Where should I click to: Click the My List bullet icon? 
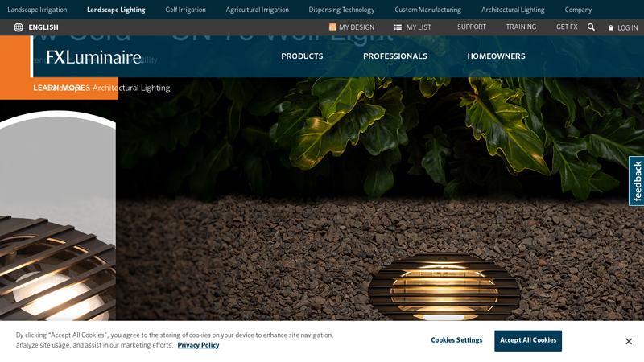click(398, 27)
